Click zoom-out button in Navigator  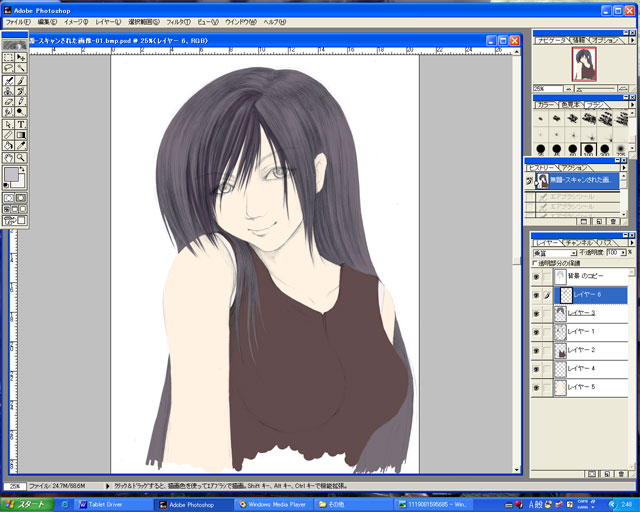(569, 89)
